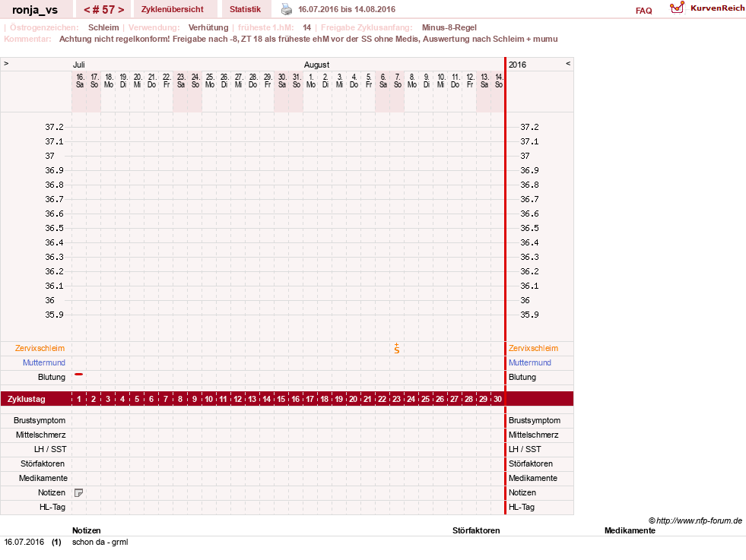Click the left Muttermund row label
This screenshot has width=746, height=560.
tap(44, 362)
